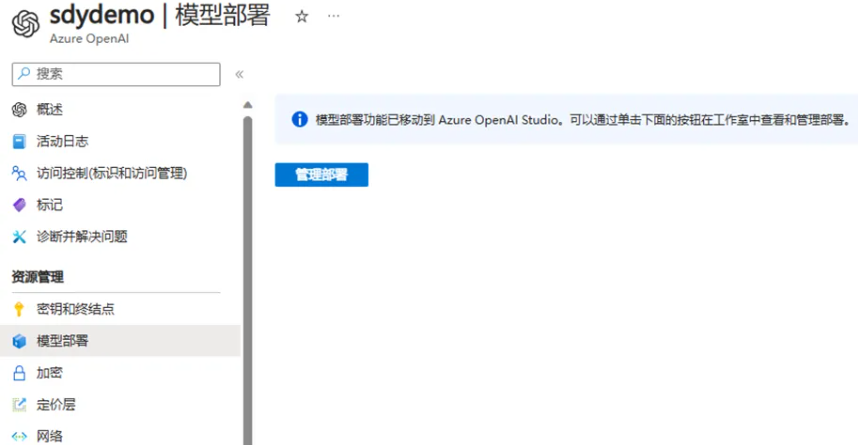Focus the 搜索 search box

click(116, 74)
